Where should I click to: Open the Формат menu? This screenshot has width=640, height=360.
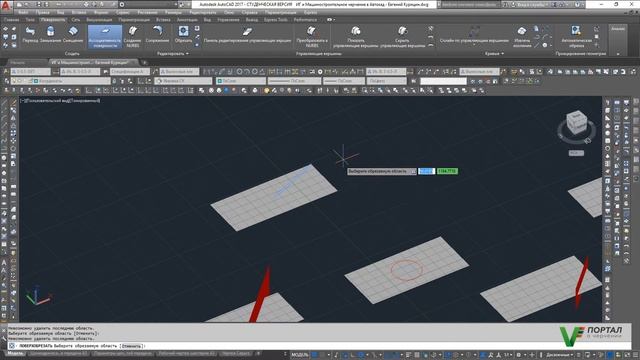click(x=101, y=13)
